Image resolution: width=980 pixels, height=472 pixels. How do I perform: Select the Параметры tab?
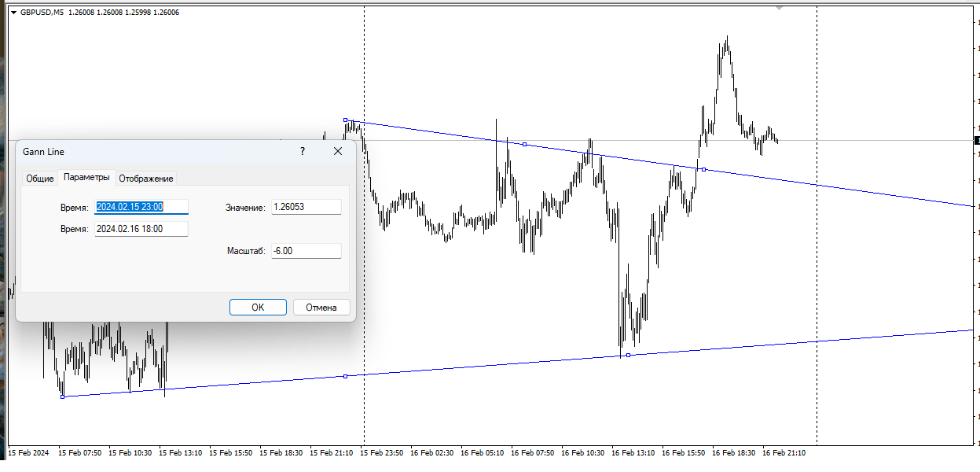pos(87,178)
